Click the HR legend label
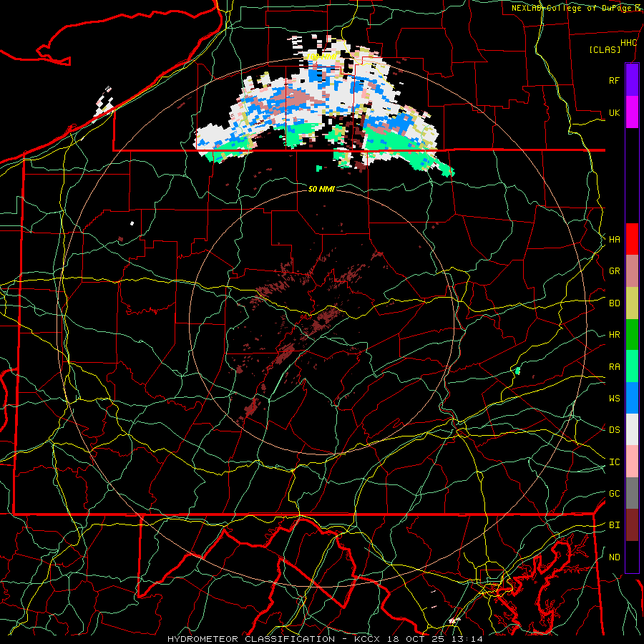The height and width of the screenshot is (644, 644). (614, 335)
